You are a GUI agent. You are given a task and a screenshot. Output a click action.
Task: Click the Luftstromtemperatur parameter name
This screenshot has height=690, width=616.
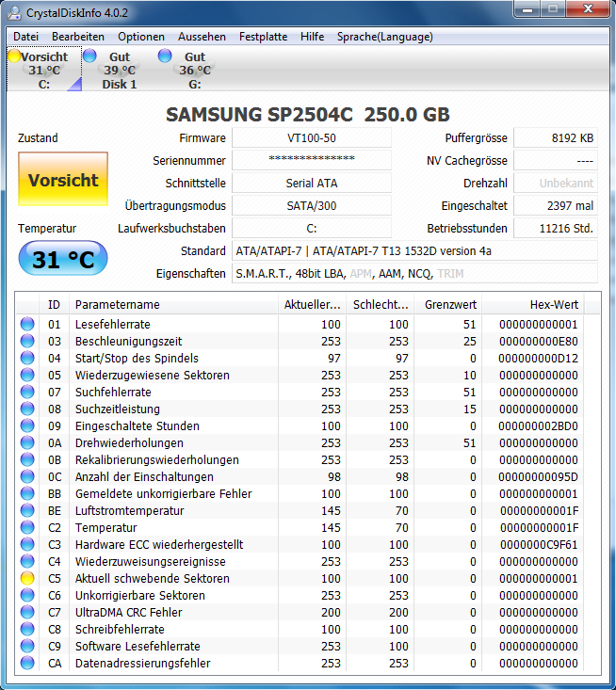pyautogui.click(x=129, y=510)
